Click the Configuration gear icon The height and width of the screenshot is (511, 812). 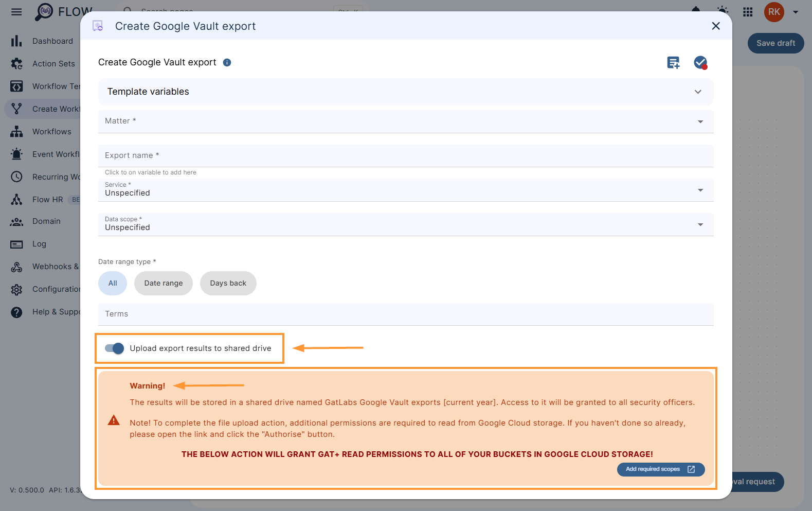click(16, 290)
